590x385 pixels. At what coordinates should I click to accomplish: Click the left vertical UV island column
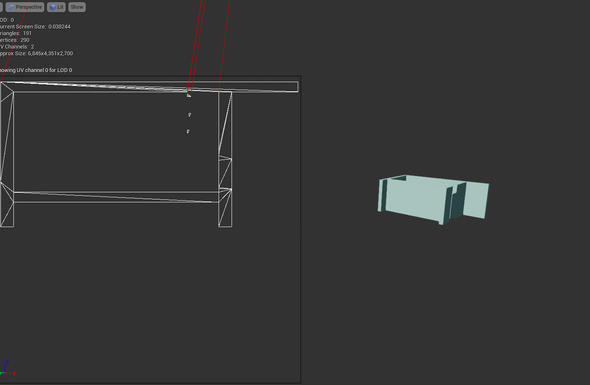tap(7, 155)
